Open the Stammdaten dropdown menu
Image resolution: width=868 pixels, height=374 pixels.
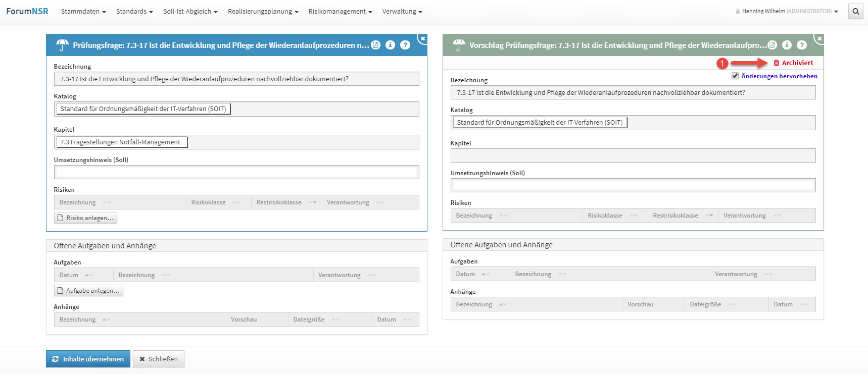tap(83, 11)
